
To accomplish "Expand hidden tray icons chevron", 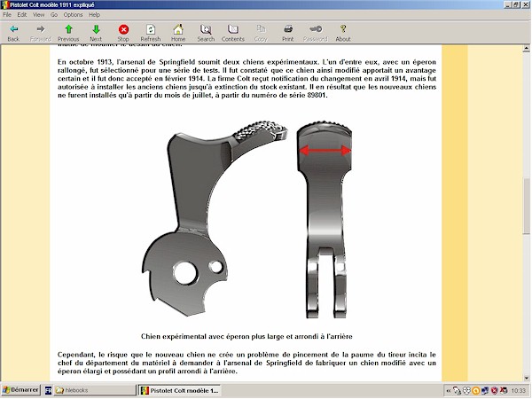I will pos(448,391).
